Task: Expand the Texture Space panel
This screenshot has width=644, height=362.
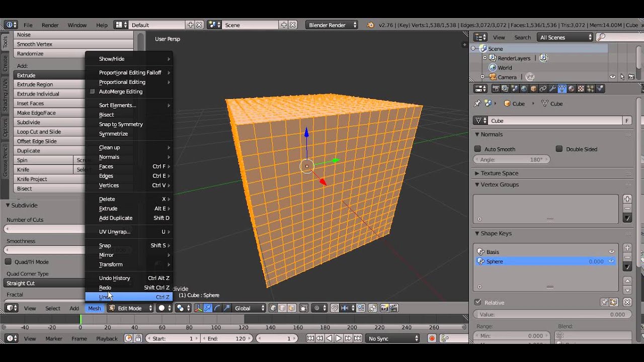Action: click(x=477, y=173)
